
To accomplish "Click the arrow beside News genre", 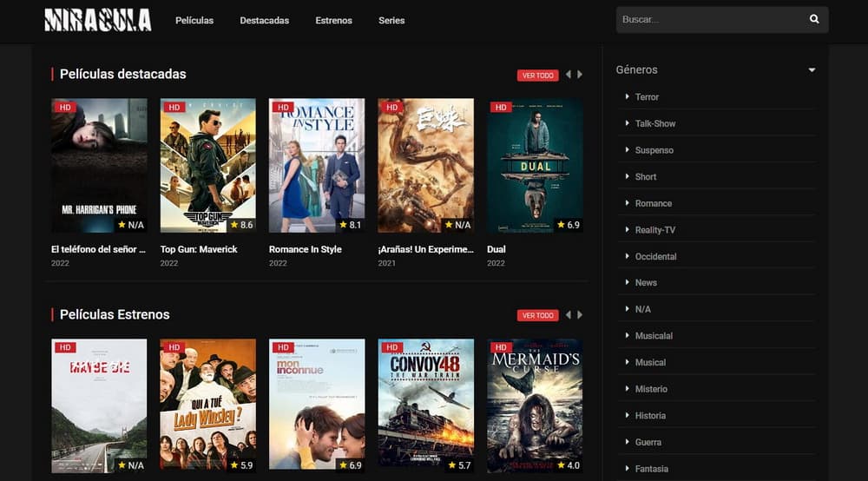I will click(x=627, y=282).
